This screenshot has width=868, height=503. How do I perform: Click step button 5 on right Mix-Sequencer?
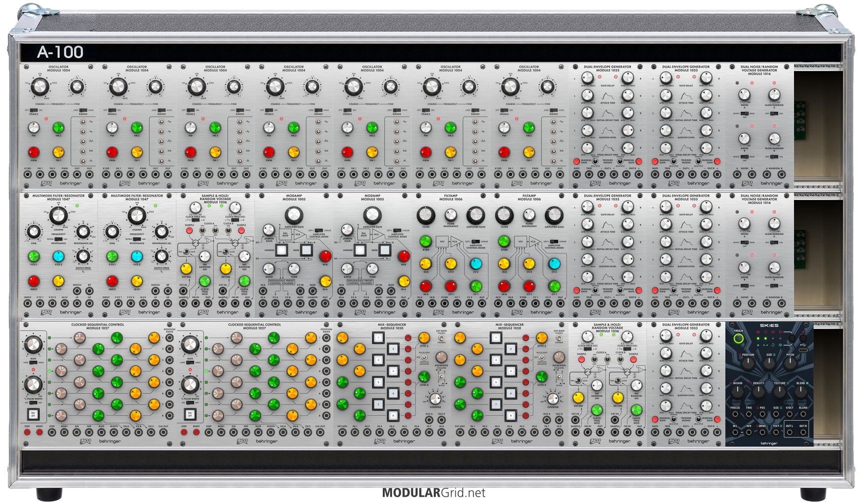(496, 382)
